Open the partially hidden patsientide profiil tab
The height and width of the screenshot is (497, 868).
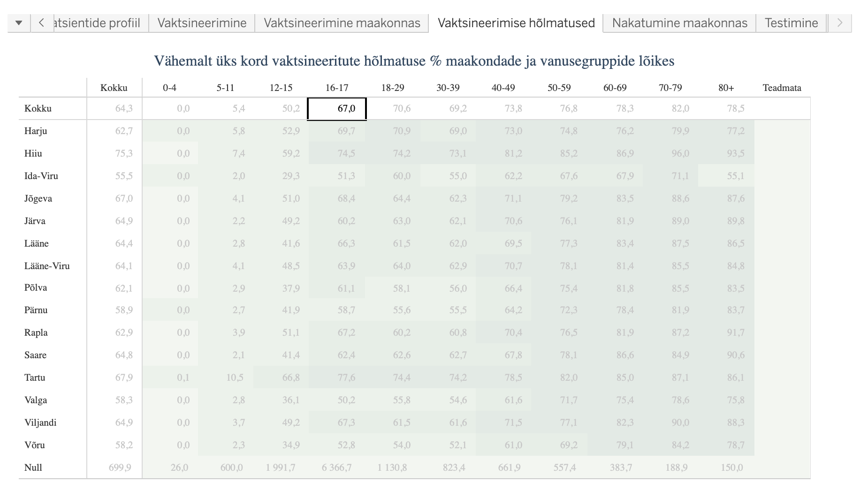pos(97,23)
